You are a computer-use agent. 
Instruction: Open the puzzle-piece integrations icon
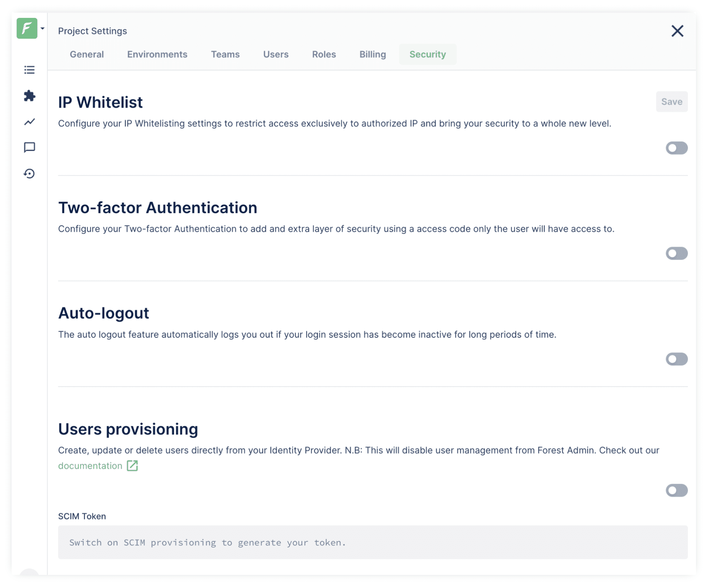point(30,96)
